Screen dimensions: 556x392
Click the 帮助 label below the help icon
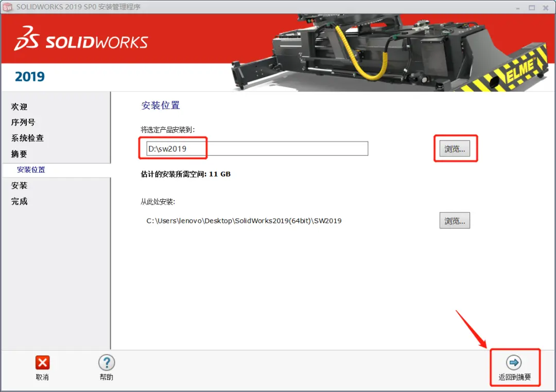(x=107, y=377)
